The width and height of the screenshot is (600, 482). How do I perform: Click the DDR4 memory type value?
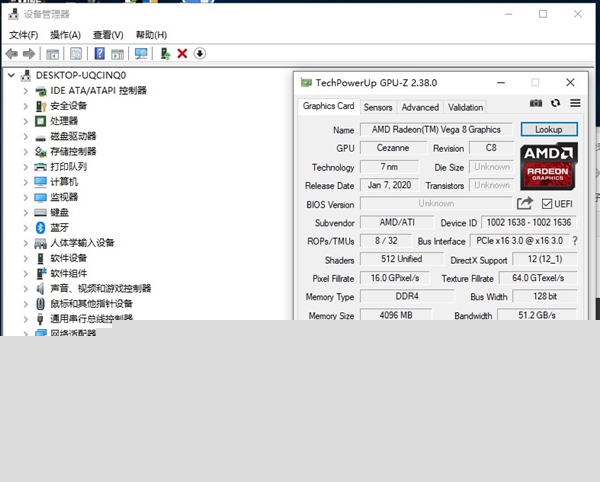point(407,296)
